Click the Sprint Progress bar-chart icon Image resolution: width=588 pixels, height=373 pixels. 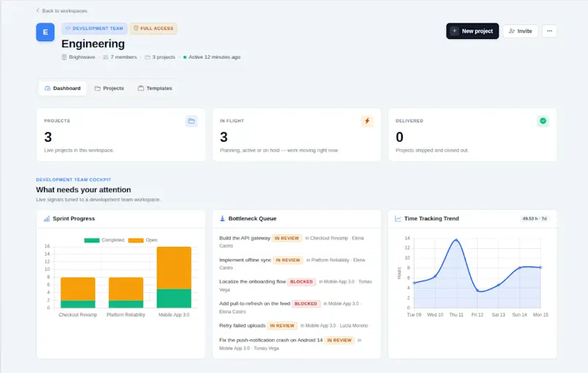[x=47, y=219]
